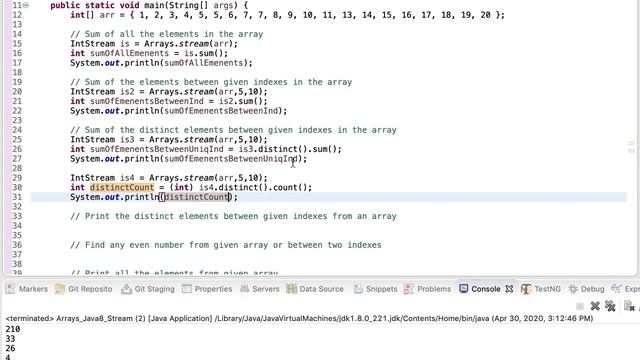The image size is (640, 360).
Task: Collapse the main method fold marker
Action: click(x=26, y=5)
